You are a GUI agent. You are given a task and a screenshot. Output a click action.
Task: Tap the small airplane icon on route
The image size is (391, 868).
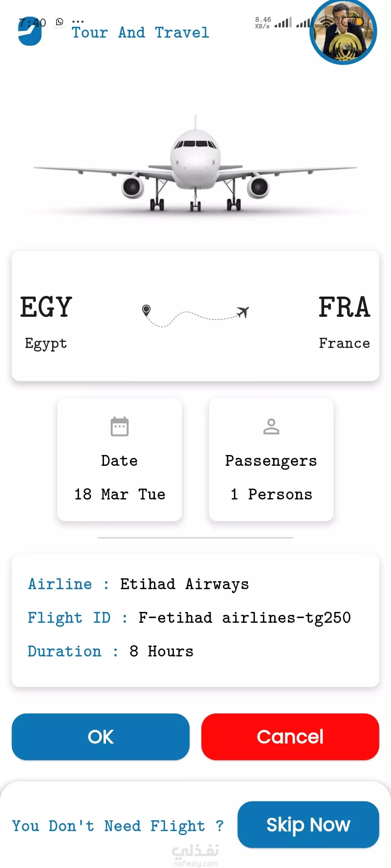(243, 311)
